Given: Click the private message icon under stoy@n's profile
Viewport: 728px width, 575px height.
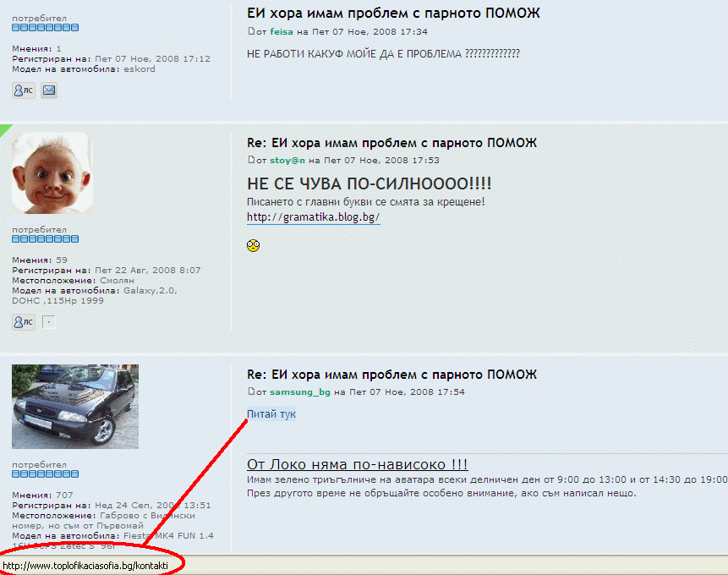Looking at the screenshot, I should pos(24,321).
